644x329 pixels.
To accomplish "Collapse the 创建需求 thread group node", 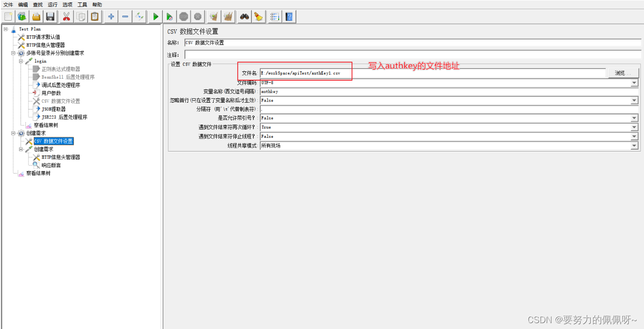I will [x=13, y=133].
